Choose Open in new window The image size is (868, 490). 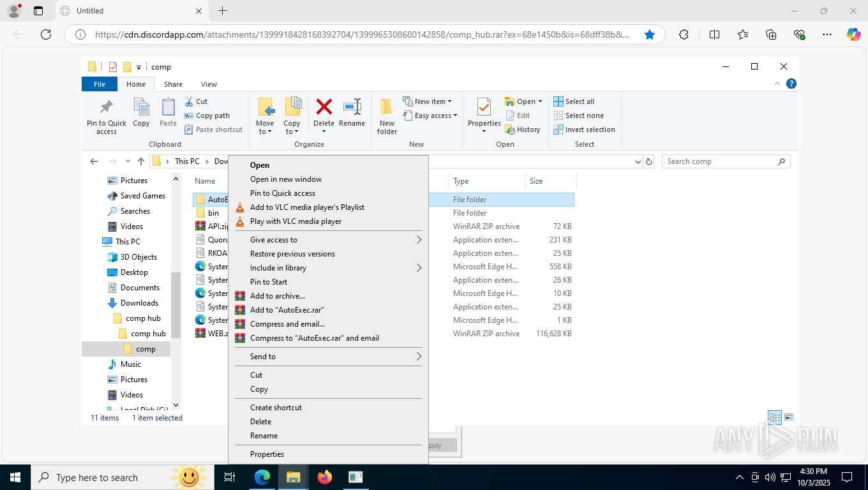click(x=328, y=179)
